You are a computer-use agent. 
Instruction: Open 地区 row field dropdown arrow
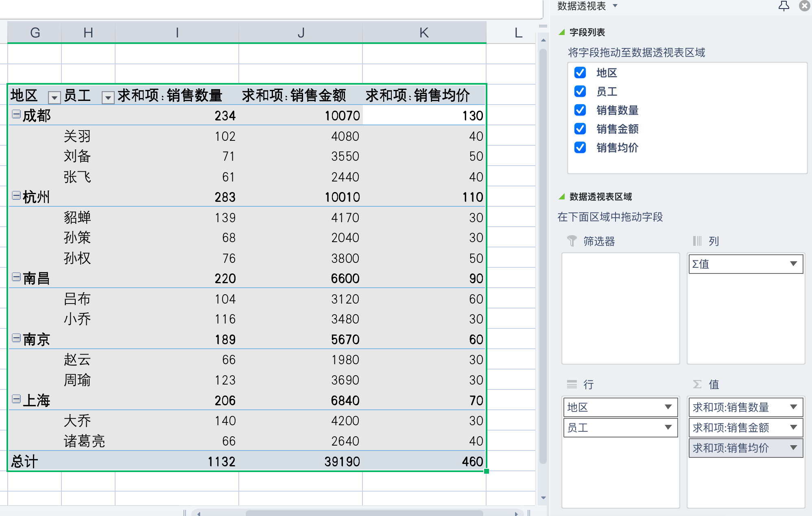(668, 407)
